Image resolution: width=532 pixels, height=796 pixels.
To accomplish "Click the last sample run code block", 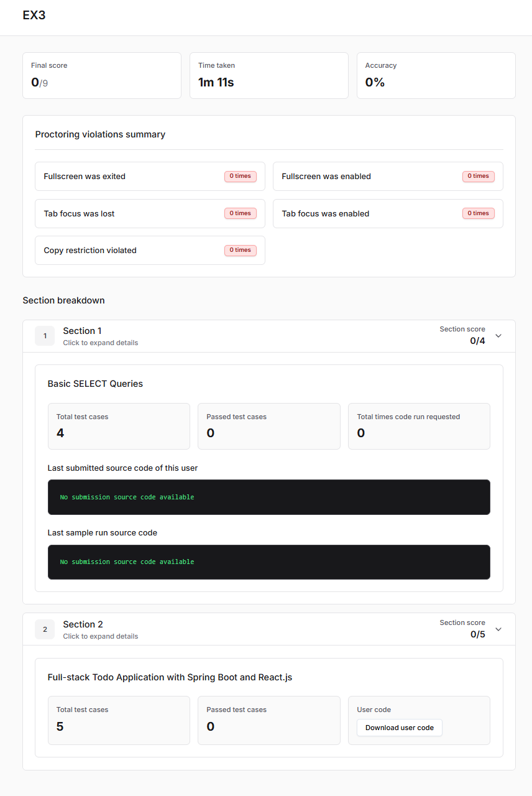I will point(268,562).
